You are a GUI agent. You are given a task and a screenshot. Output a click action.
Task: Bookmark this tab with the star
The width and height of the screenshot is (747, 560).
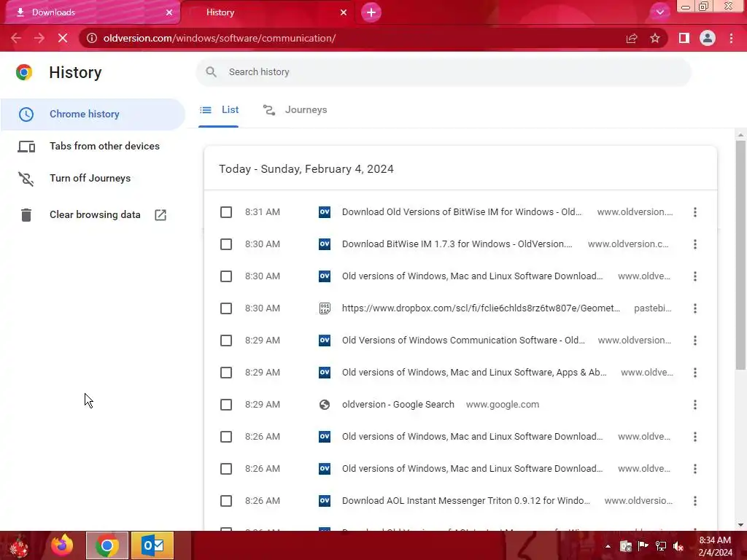(x=655, y=38)
